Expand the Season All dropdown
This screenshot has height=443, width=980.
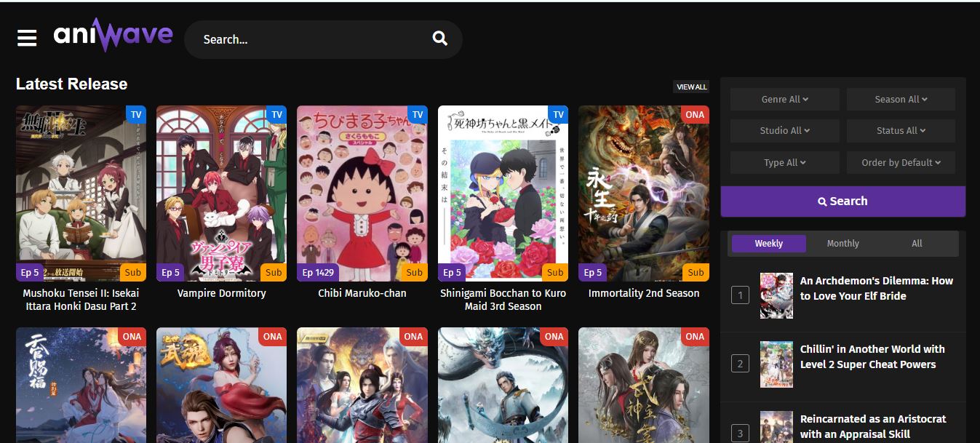901,99
